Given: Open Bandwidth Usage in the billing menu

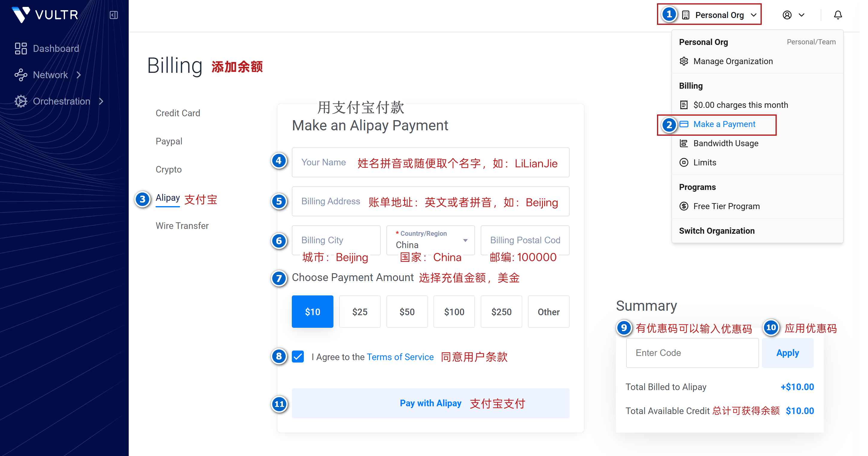Looking at the screenshot, I should coord(726,143).
